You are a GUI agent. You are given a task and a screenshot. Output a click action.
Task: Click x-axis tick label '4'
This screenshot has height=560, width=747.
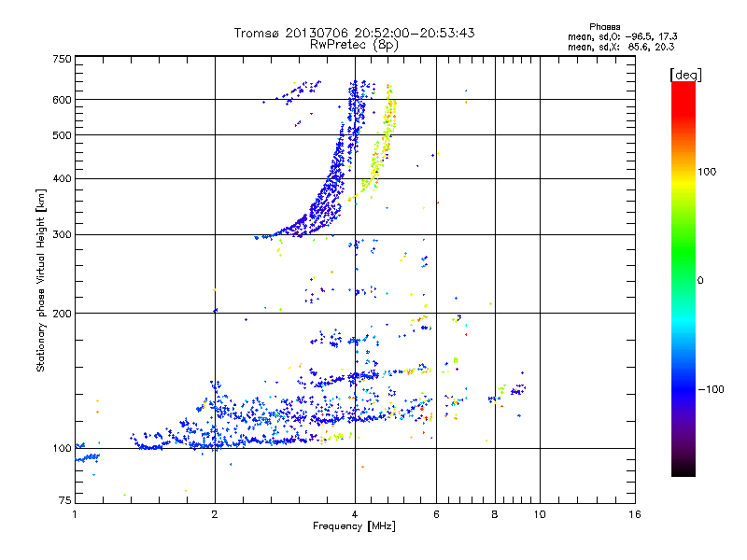tap(355, 514)
